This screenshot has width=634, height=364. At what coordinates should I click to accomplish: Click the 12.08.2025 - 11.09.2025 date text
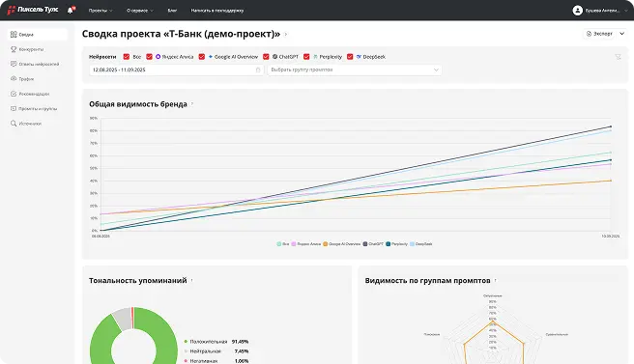point(119,70)
